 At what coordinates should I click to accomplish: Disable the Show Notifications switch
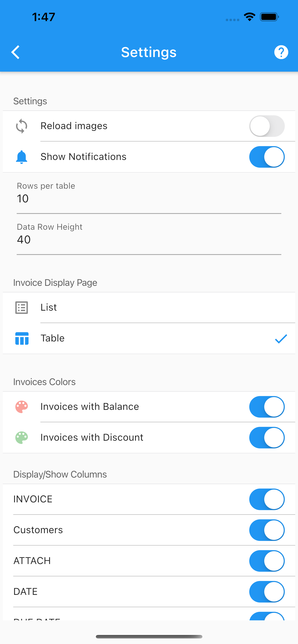pyautogui.click(x=267, y=157)
